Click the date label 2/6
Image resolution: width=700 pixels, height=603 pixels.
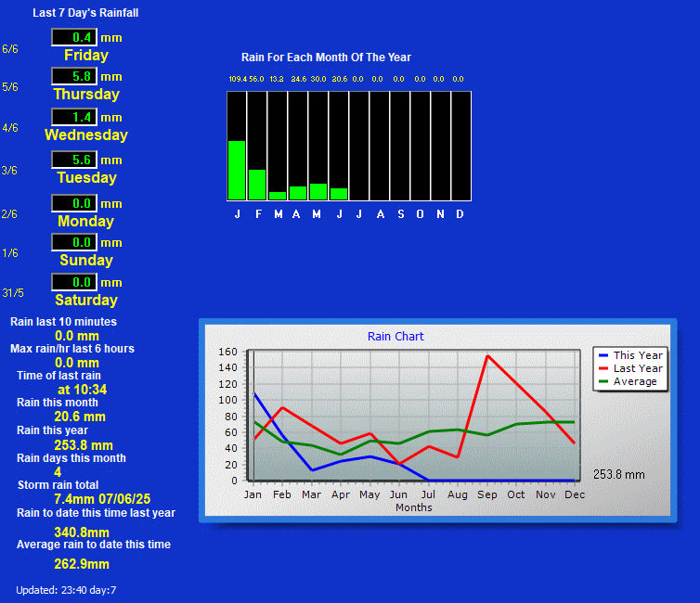click(x=9, y=214)
